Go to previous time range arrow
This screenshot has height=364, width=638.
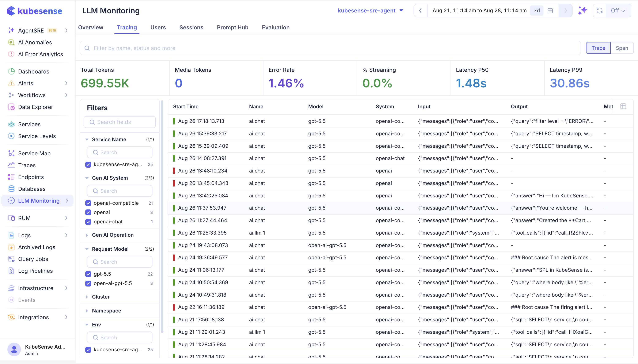[x=421, y=11]
